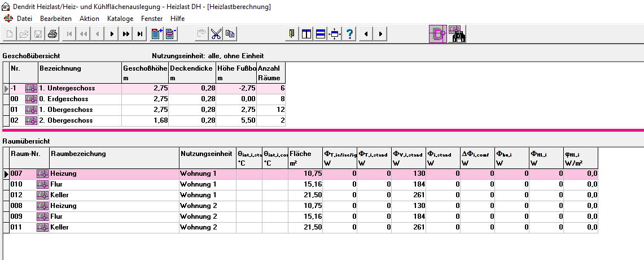Click the right black arrow beside help
The image size is (644, 260).
380,34
